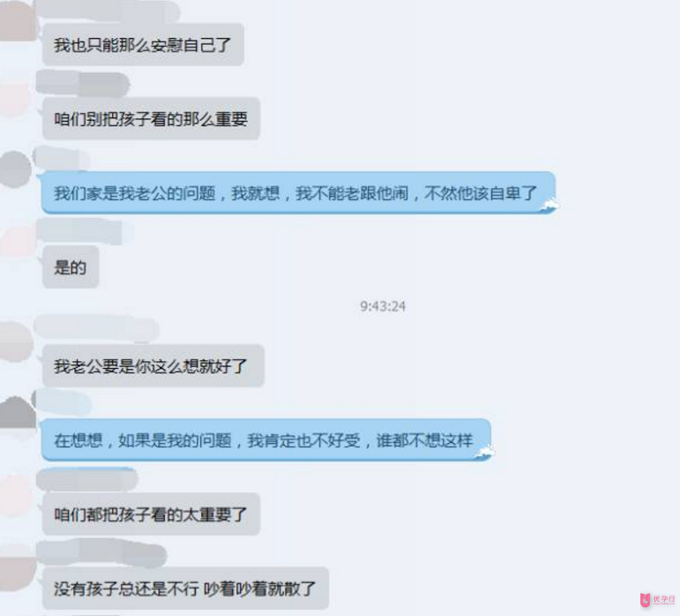
Task: Click the gray avatar beside the 我老公的问题 message
Action: 16,169
